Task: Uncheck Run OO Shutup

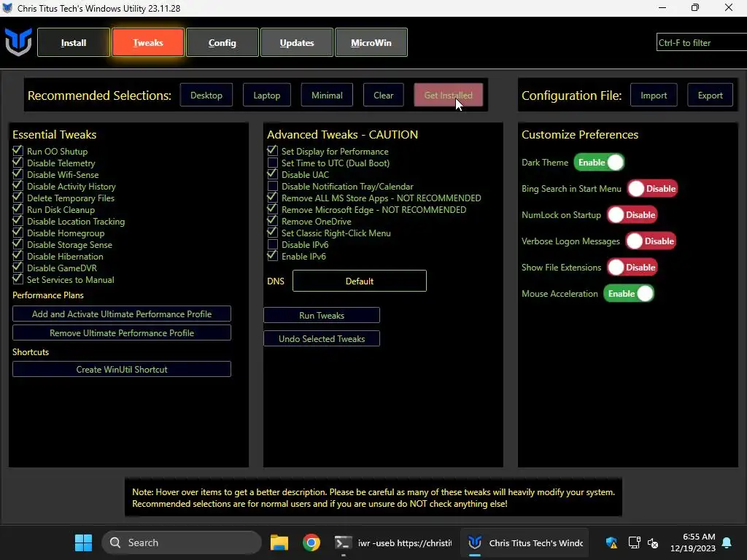Action: (x=18, y=151)
